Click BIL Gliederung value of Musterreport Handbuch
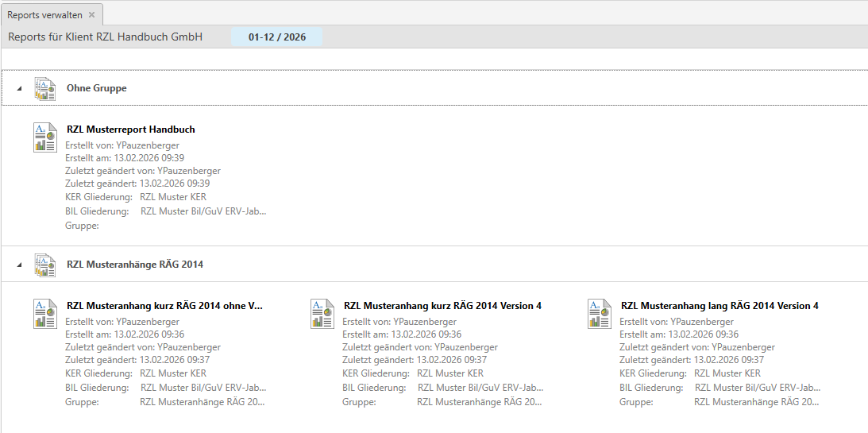The image size is (868, 433). tap(203, 211)
